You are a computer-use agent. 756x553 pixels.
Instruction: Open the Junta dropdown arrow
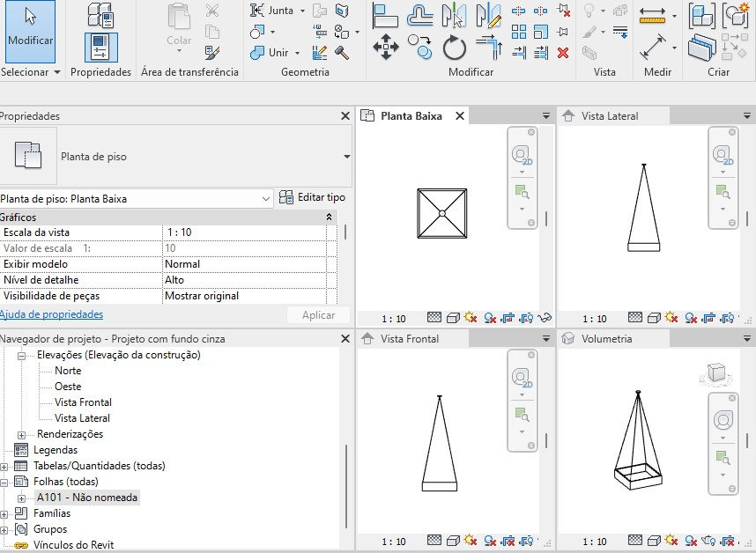point(303,11)
